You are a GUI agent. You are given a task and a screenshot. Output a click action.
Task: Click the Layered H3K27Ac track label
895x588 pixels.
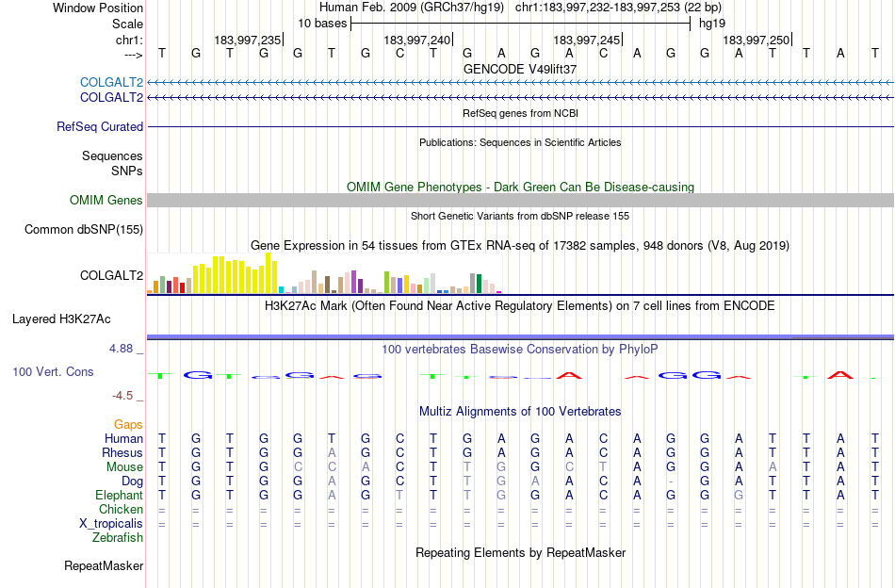61,319
